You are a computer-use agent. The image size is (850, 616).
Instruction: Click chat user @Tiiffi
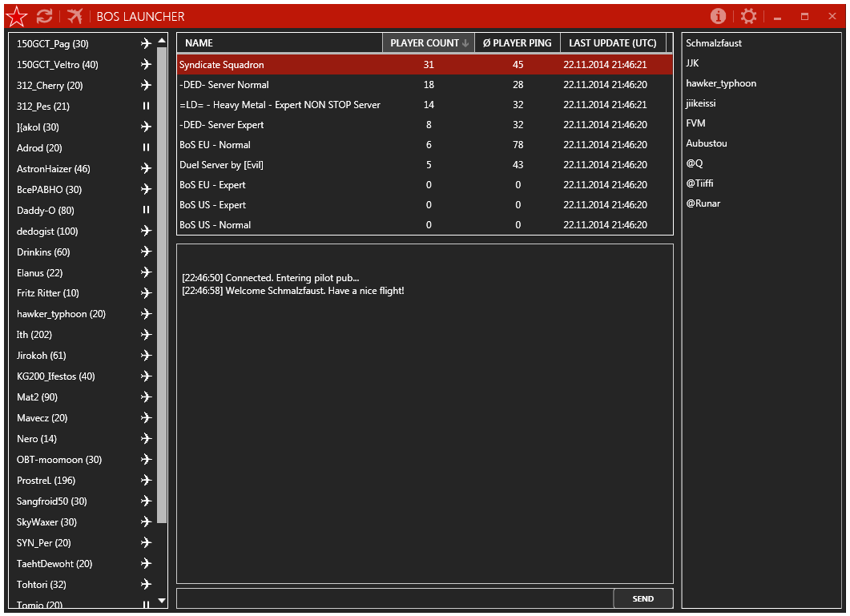pyautogui.click(x=699, y=183)
